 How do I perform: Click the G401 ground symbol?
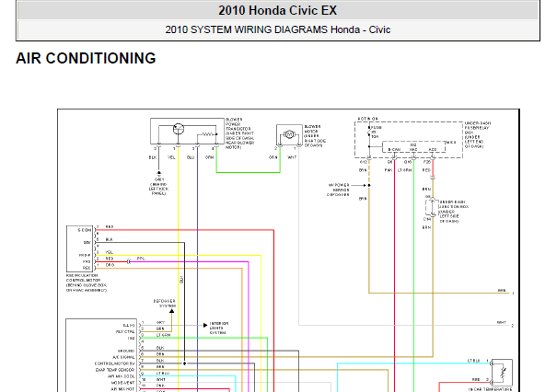click(x=158, y=173)
